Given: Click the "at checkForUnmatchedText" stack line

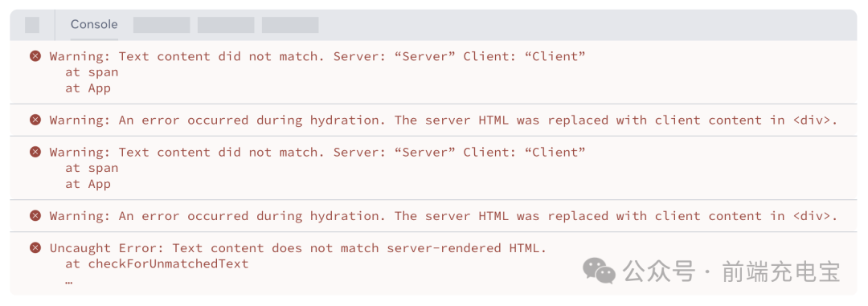Looking at the screenshot, I should 157,264.
